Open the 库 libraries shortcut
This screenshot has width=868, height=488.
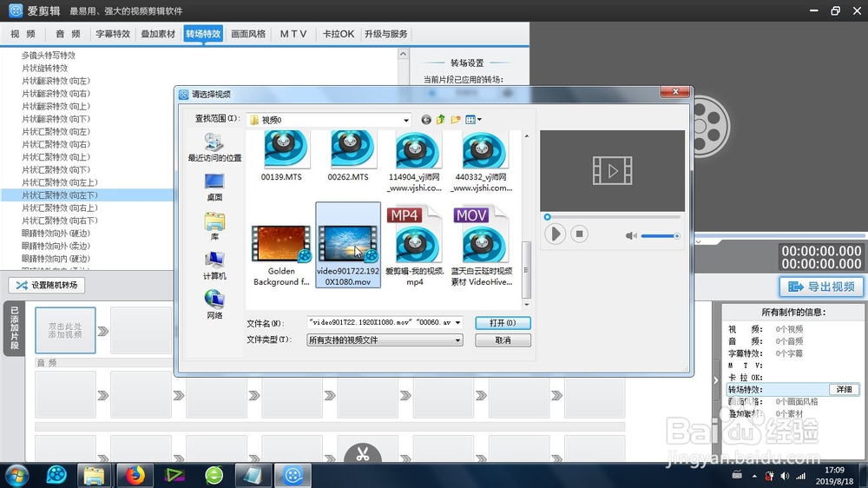coord(214,226)
